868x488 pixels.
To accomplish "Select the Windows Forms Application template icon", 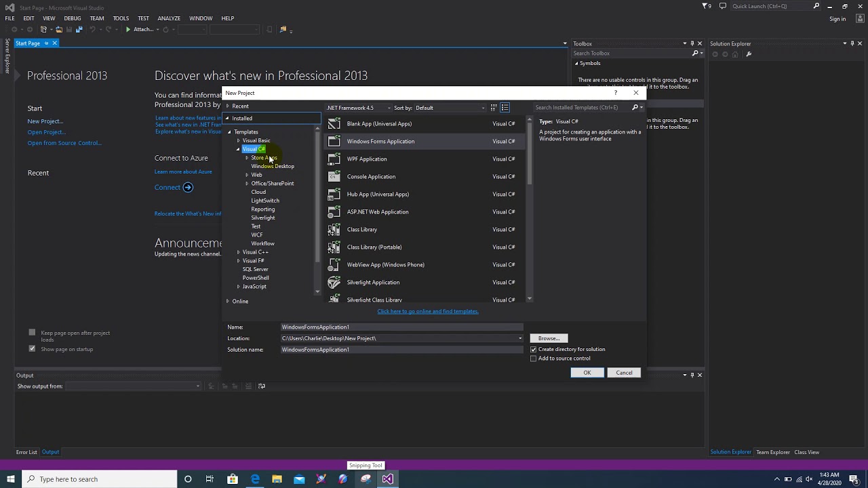I will coord(334,141).
